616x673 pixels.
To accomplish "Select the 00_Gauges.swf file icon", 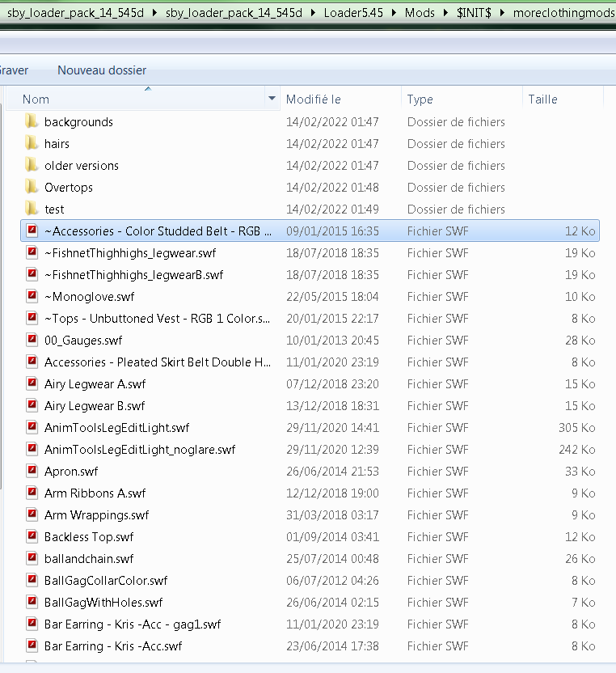I will coord(32,341).
